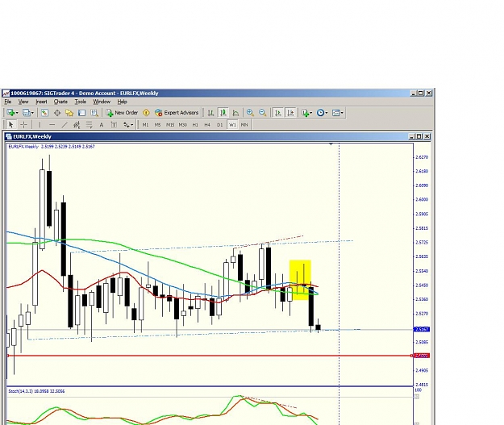
Task: Select the D1 timeframe button
Action: coord(220,125)
